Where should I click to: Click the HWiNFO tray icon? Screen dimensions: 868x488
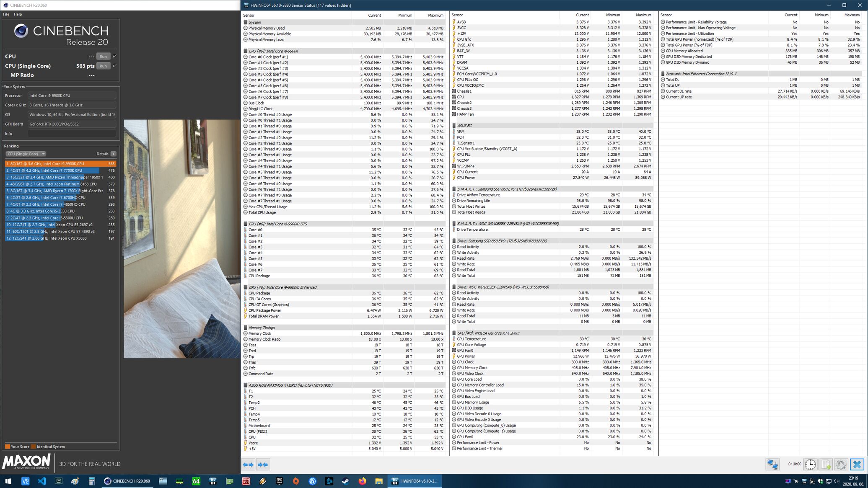point(804,481)
